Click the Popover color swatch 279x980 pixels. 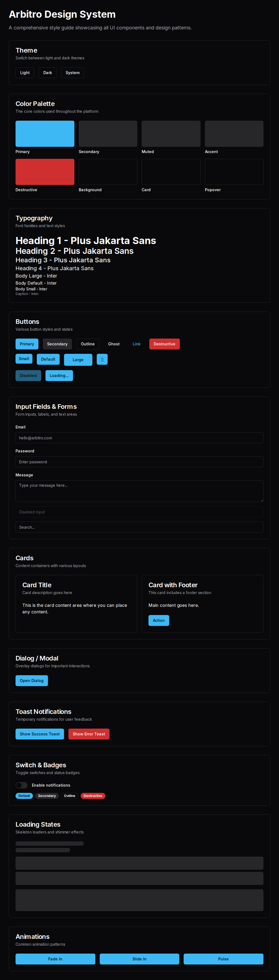click(234, 172)
